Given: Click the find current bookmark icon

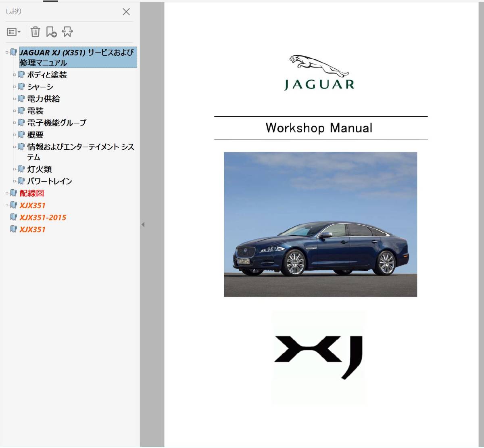Looking at the screenshot, I should 67,31.
